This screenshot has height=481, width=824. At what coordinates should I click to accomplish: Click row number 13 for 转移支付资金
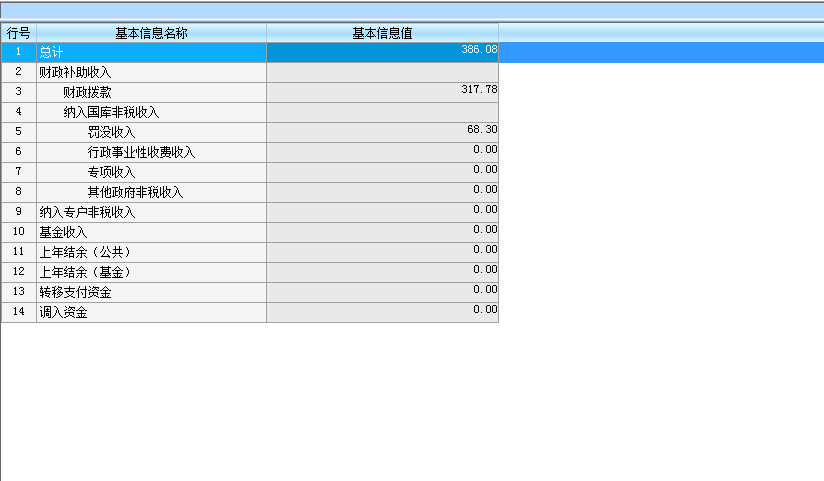pyautogui.click(x=18, y=292)
